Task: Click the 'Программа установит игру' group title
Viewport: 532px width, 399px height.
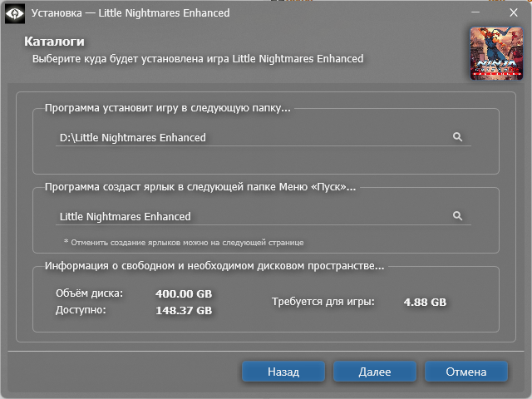Action: [168, 108]
